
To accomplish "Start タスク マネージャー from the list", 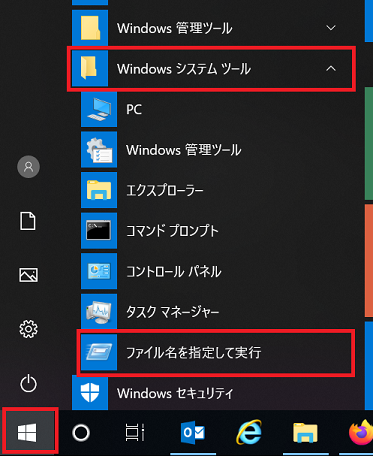I will 172,312.
